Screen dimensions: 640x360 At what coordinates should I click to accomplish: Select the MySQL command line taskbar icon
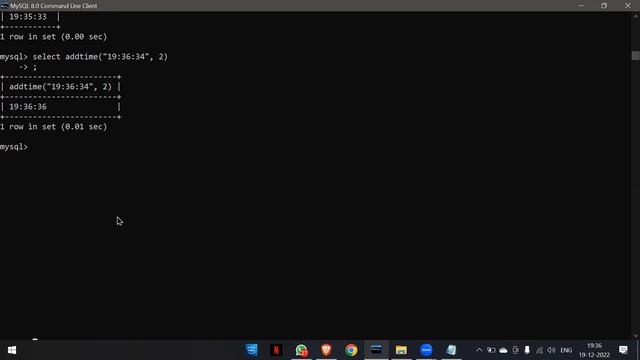point(376,350)
